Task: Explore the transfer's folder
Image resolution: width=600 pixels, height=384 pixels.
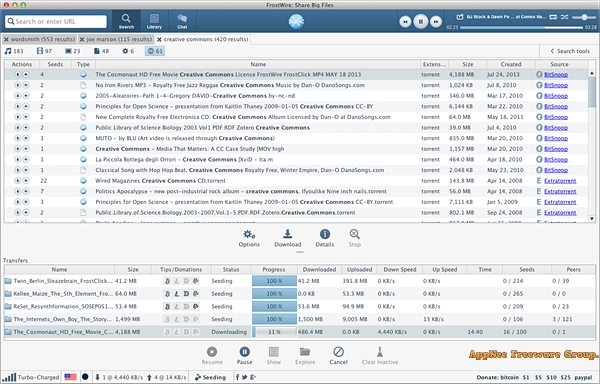Action: point(305,356)
